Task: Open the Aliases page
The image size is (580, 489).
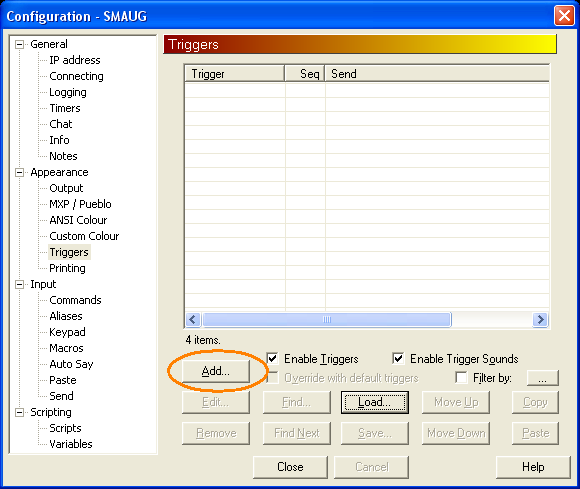Action: coord(66,316)
